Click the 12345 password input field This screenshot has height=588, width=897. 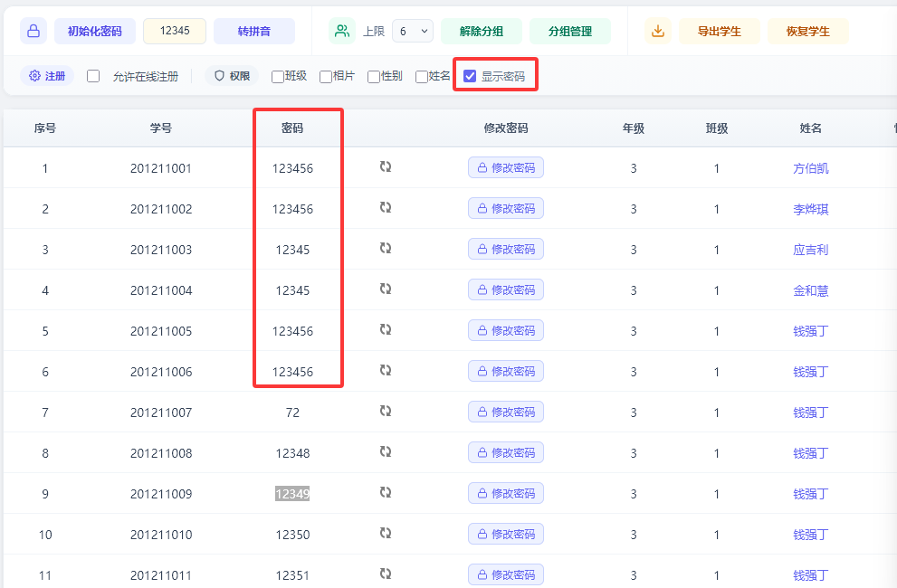[174, 30]
